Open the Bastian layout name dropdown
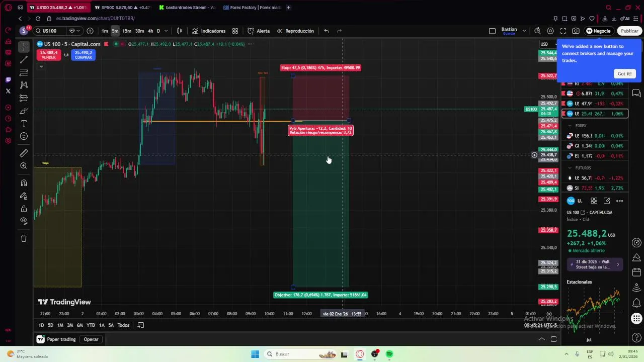This screenshot has height=362, width=644. pyautogui.click(x=524, y=31)
